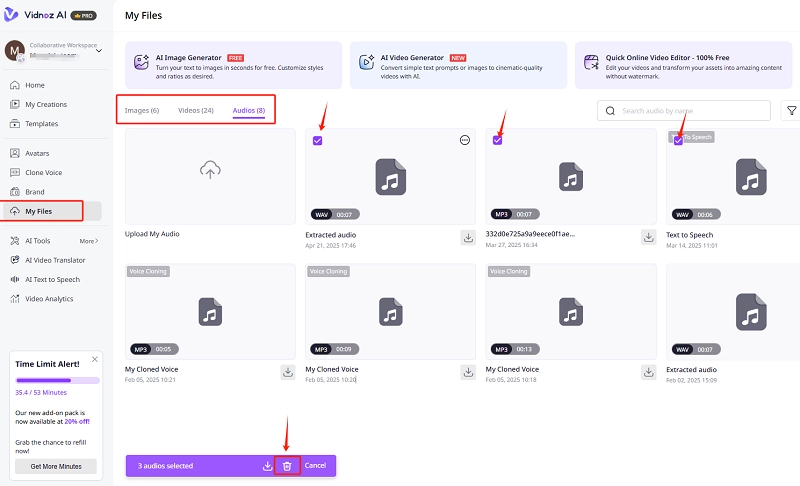This screenshot has width=800, height=486.
Task: Click the upload cloud icon
Action: click(209, 171)
